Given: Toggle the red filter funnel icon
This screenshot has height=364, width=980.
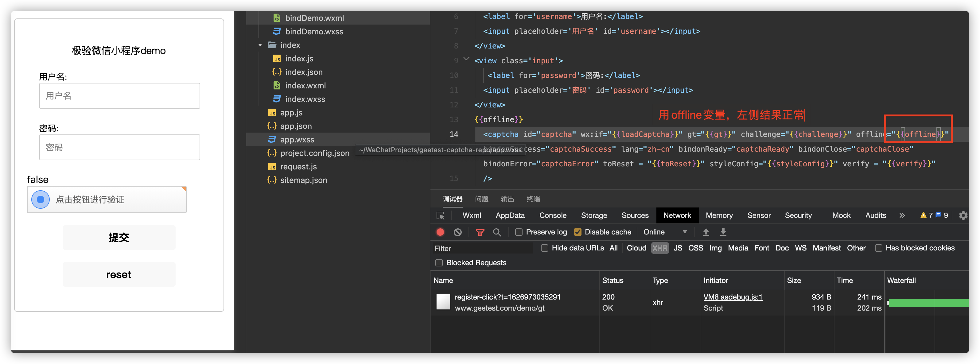Looking at the screenshot, I should [480, 232].
